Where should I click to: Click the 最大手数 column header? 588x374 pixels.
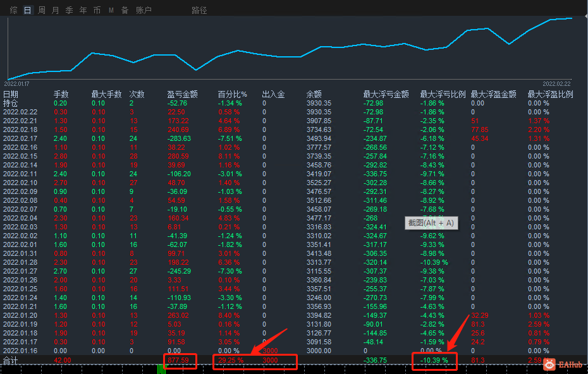click(x=106, y=94)
